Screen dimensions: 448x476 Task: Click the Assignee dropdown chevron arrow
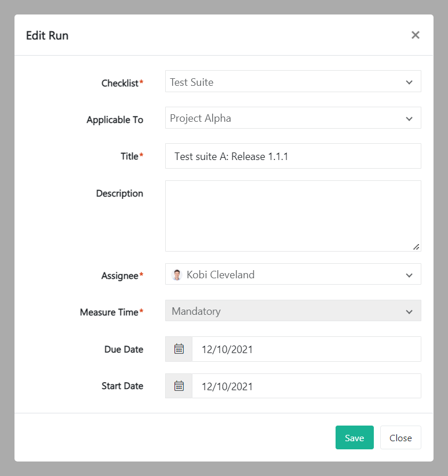(409, 275)
